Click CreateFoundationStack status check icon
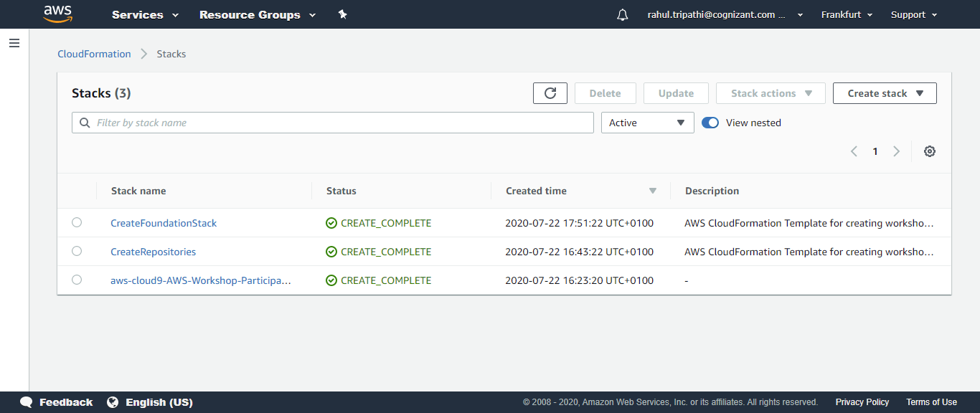 click(x=331, y=223)
